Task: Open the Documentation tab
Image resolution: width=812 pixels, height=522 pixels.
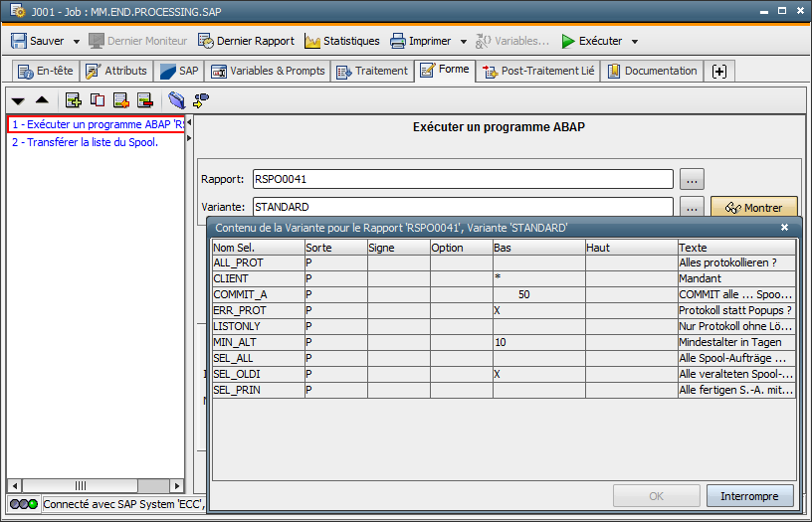Action: coord(652,71)
